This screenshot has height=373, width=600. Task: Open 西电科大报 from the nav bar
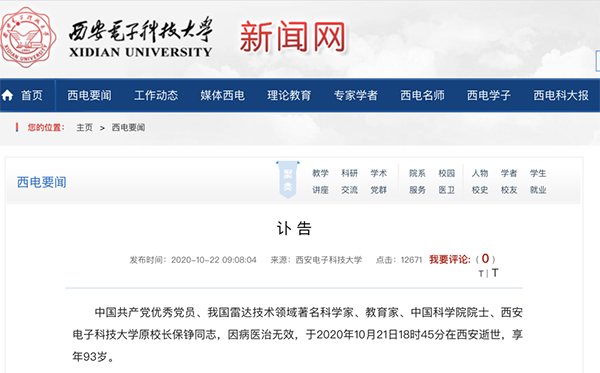(561, 95)
